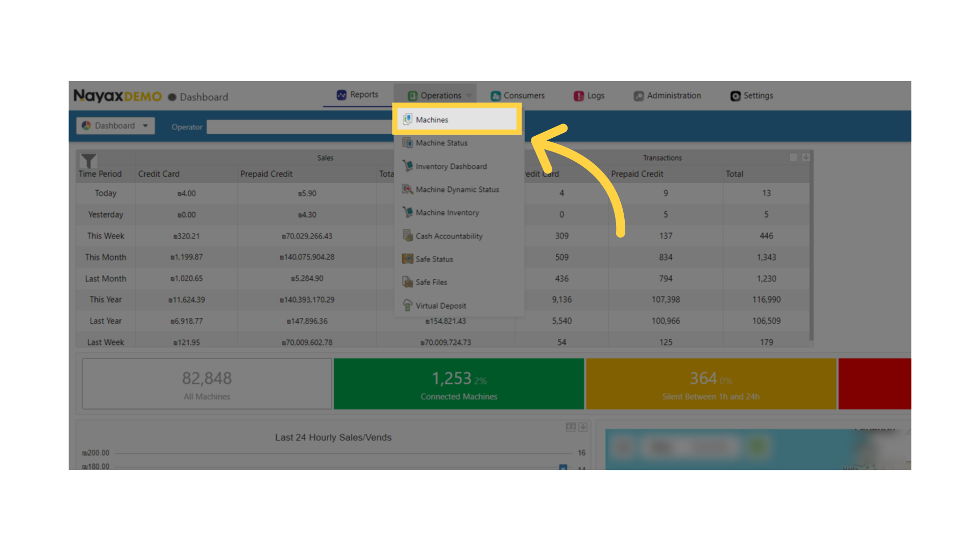980x551 pixels.
Task: Click the Safe Status icon
Action: (x=407, y=259)
